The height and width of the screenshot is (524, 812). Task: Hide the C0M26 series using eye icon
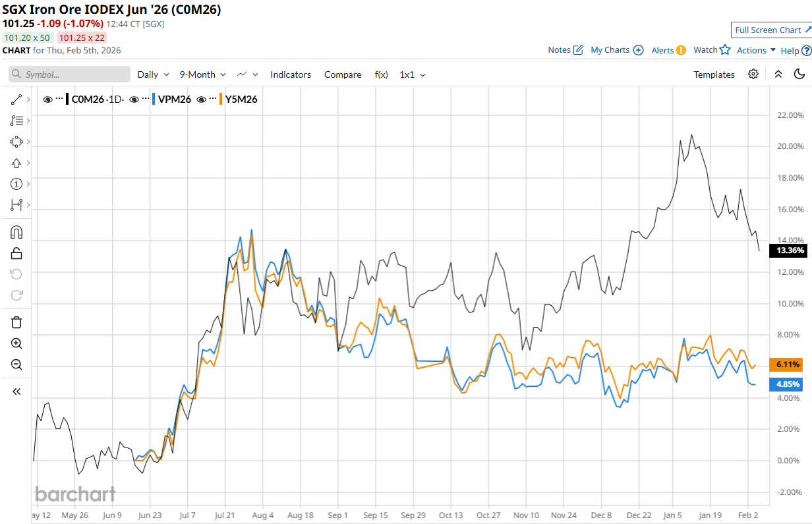click(x=47, y=100)
